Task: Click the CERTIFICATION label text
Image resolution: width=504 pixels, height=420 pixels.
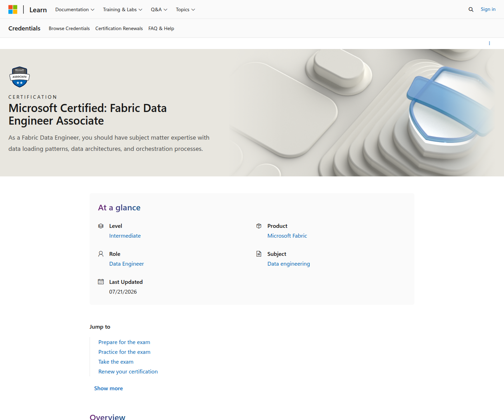Action: click(x=33, y=97)
